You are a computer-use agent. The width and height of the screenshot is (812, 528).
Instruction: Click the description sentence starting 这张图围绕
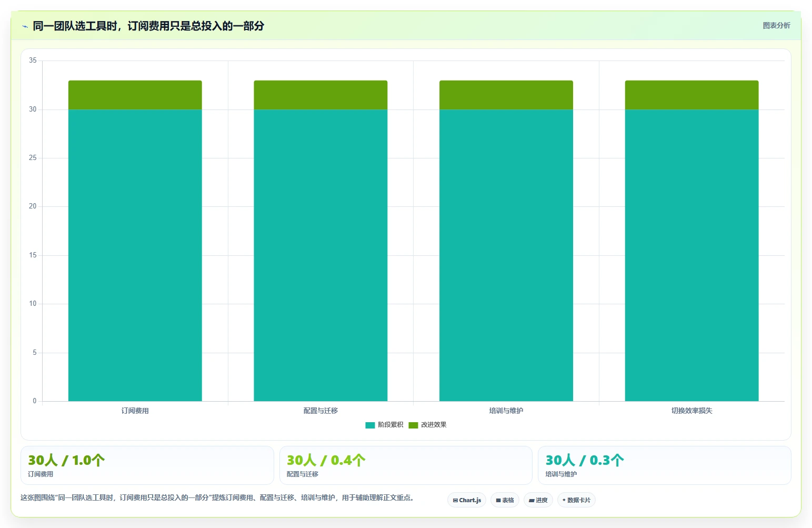tap(217, 498)
